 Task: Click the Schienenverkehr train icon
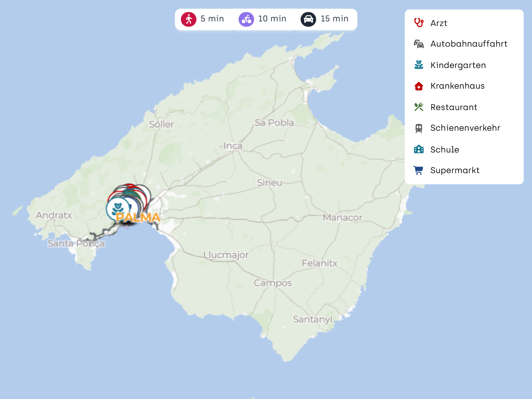419,128
